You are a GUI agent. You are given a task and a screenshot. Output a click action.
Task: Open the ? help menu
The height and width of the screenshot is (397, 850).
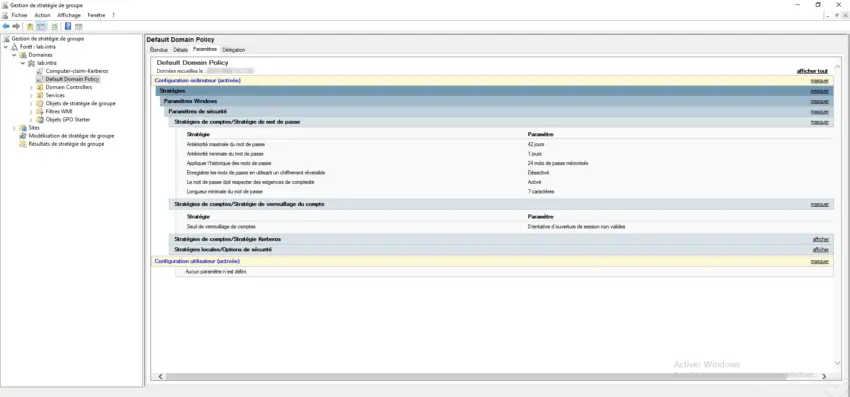pyautogui.click(x=113, y=15)
